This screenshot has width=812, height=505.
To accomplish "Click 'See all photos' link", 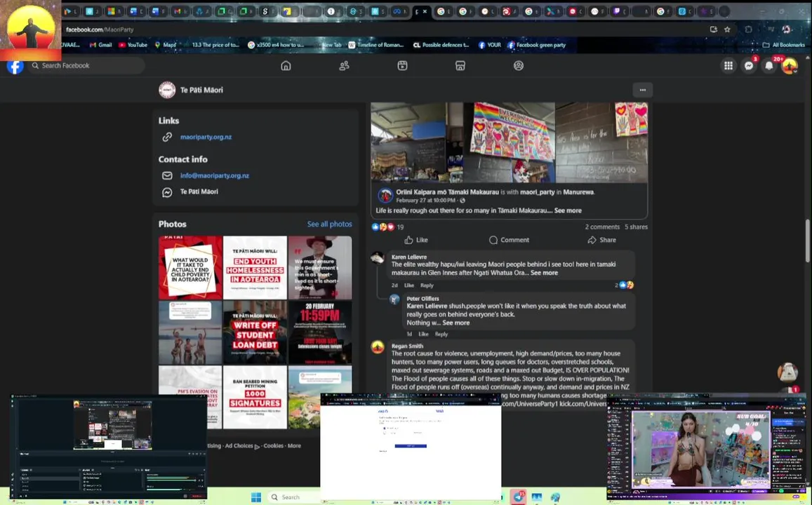I will tap(329, 224).
